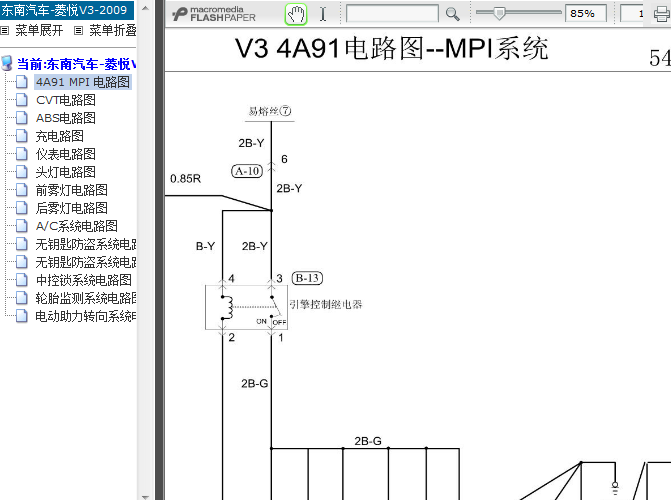Click the diagram title V3 4A91电路图--MPI系统
Image resolution: width=671 pixels, height=500 pixels.
pos(391,48)
